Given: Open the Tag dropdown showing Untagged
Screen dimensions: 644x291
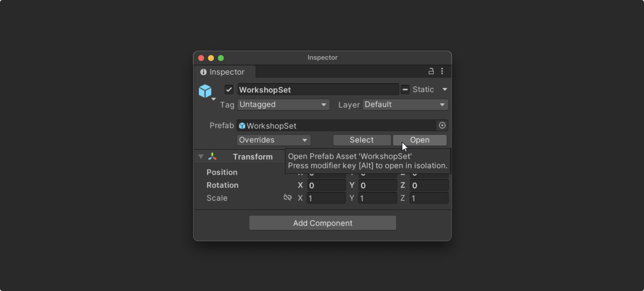Looking at the screenshot, I should point(283,105).
